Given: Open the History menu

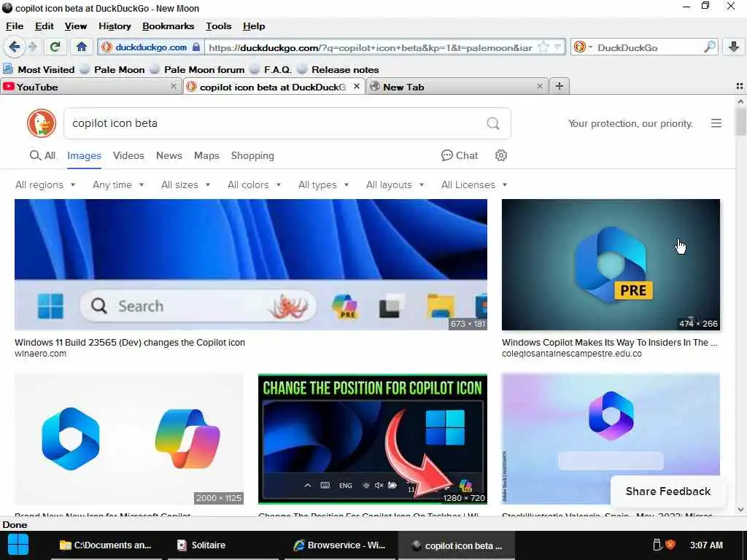Looking at the screenshot, I should pyautogui.click(x=115, y=26).
